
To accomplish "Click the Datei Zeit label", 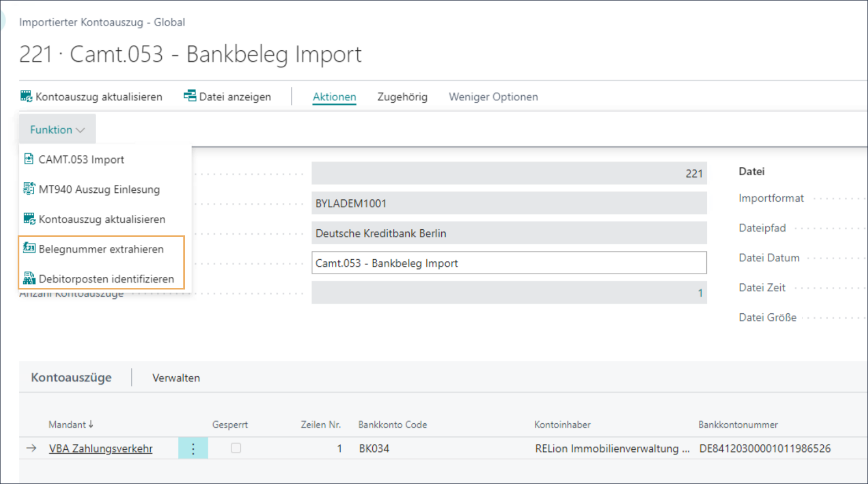I will click(762, 288).
